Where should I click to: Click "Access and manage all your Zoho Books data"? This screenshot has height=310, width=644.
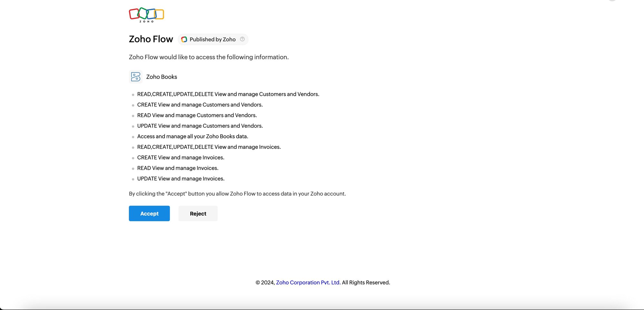click(193, 136)
